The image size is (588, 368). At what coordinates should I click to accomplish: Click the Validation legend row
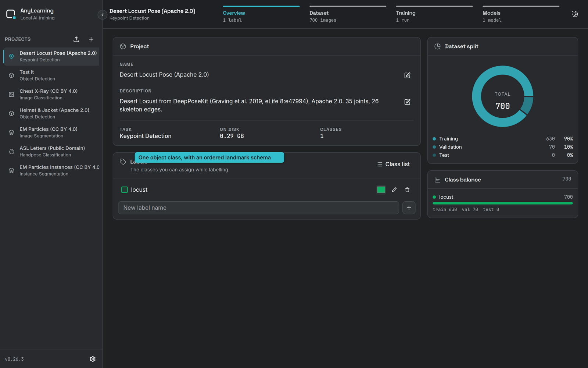click(x=503, y=147)
